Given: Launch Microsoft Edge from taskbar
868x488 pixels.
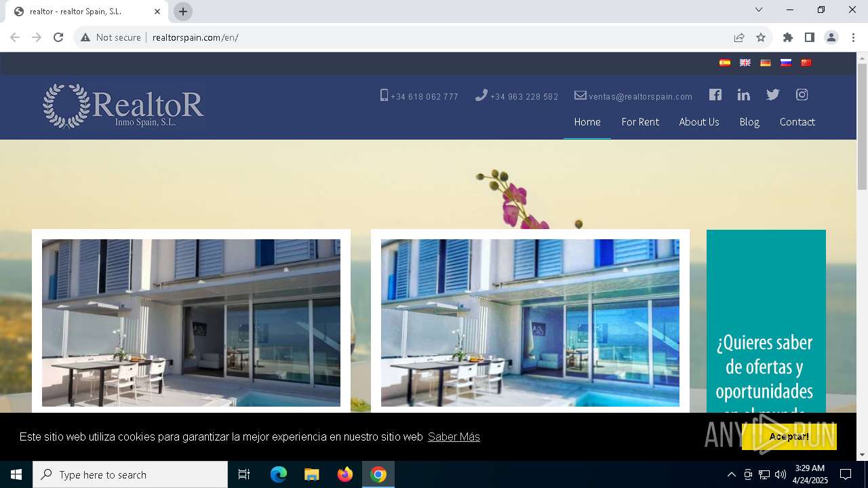Looking at the screenshot, I should coord(279,474).
